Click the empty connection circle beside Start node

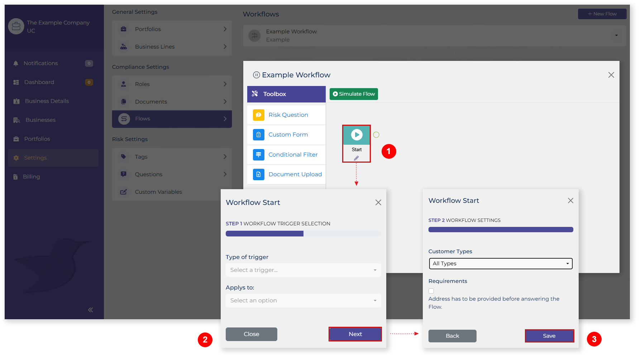(376, 134)
